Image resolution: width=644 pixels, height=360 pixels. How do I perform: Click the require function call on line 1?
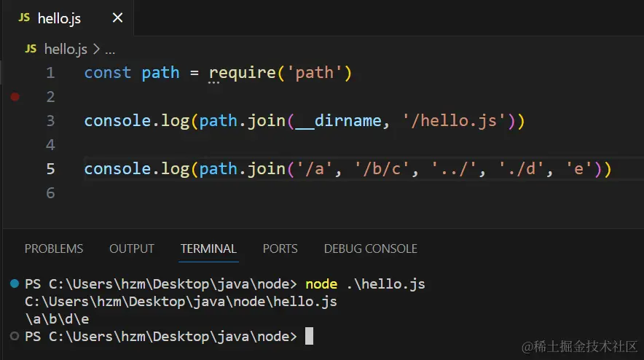pyautogui.click(x=243, y=73)
